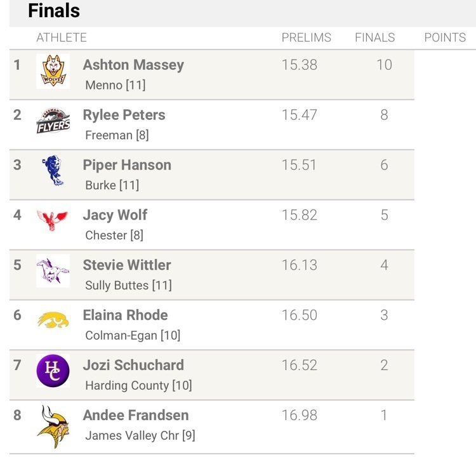This screenshot has width=476, height=476.
Task: Click the PRELIMS column header
Action: tap(307, 37)
